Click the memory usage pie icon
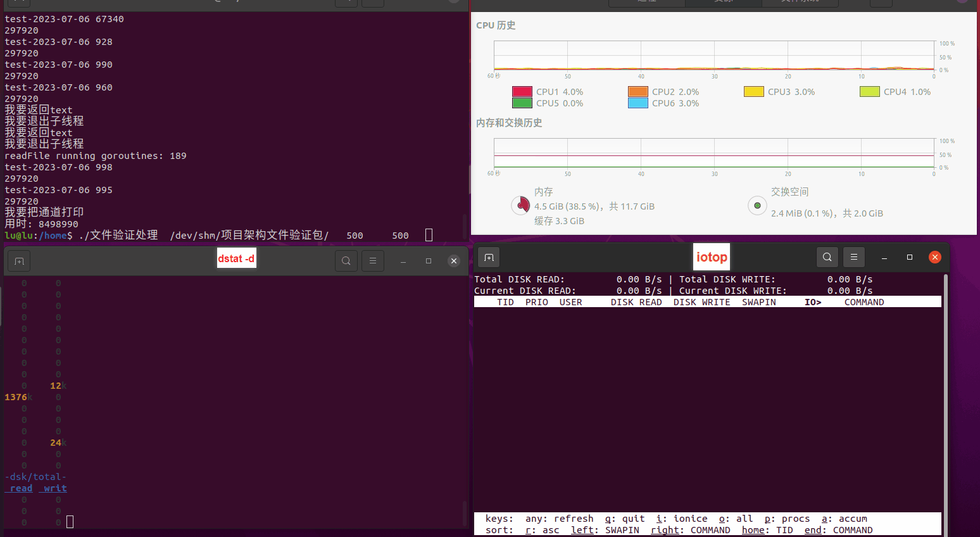Image resolution: width=980 pixels, height=537 pixels. pos(520,205)
